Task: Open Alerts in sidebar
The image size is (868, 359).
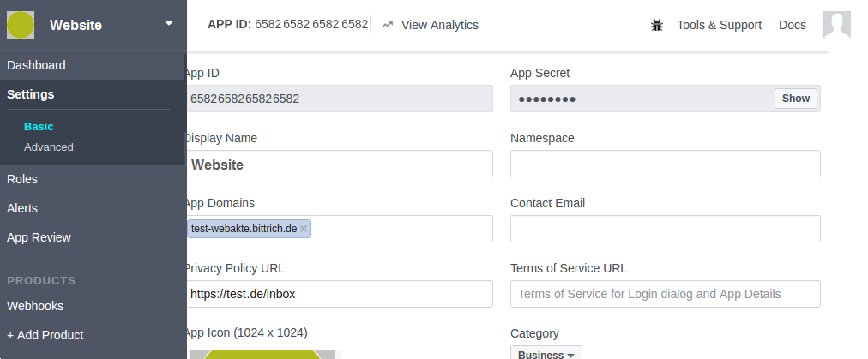Action: click(22, 208)
